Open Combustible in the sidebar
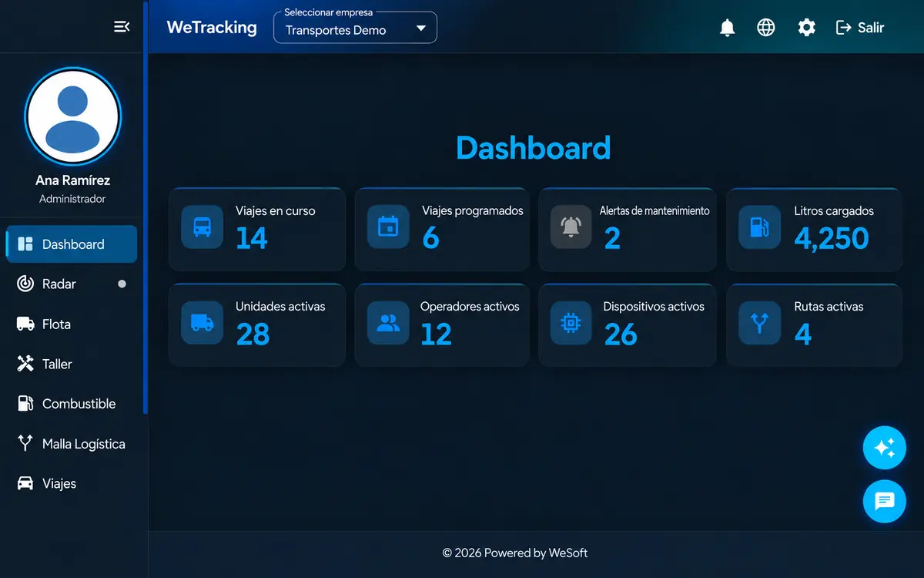This screenshot has width=924, height=578. pos(72,404)
